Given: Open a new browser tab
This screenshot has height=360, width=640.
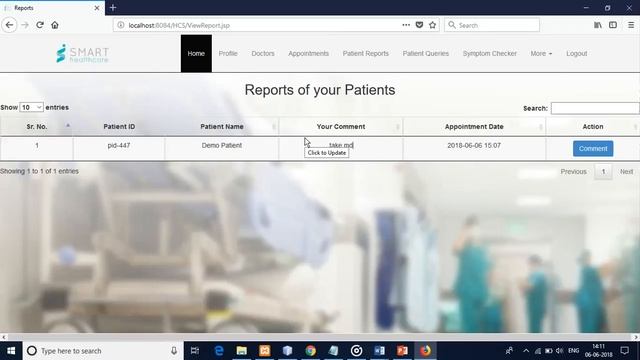Looking at the screenshot, I should (x=113, y=8).
